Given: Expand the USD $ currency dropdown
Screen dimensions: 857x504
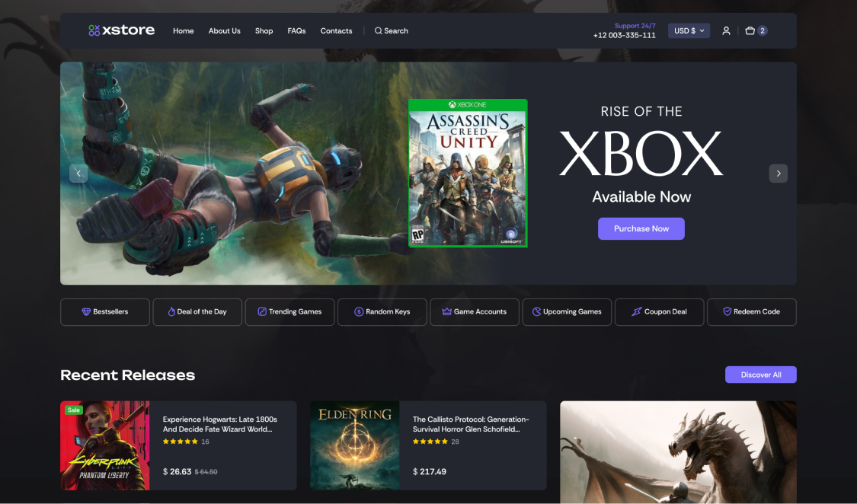Looking at the screenshot, I should [689, 31].
